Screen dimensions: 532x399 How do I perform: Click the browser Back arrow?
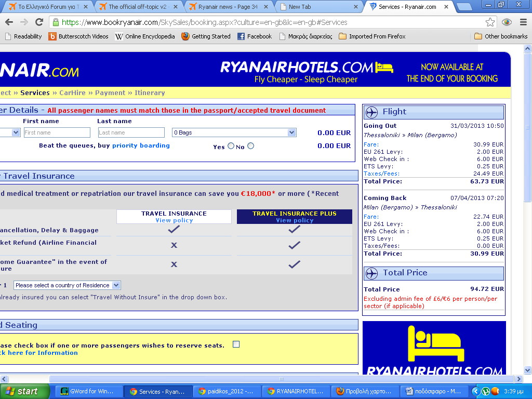tap(9, 22)
